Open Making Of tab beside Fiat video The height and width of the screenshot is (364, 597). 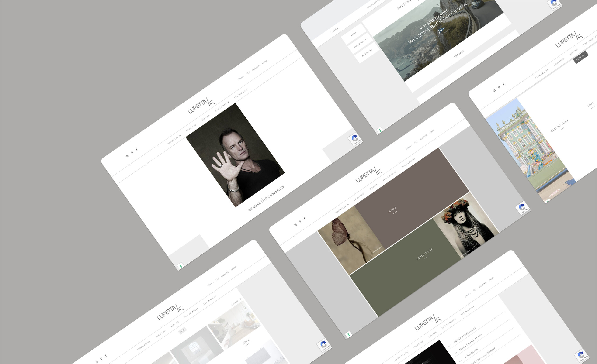(x=367, y=53)
